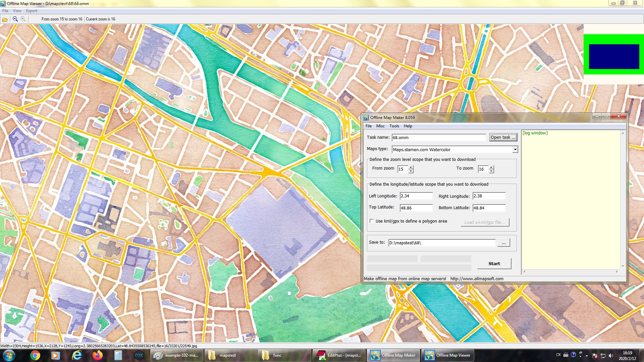644x362 pixels.
Task: Open the Nox app taskbar icon
Action: (x=139, y=355)
